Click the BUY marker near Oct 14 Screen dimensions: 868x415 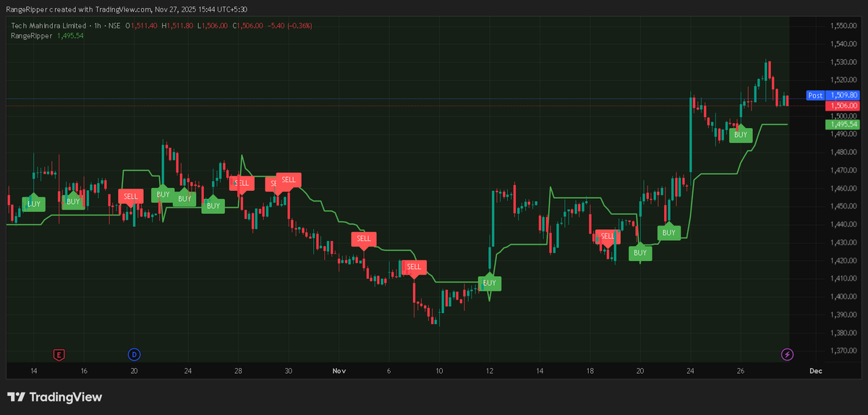tap(33, 204)
